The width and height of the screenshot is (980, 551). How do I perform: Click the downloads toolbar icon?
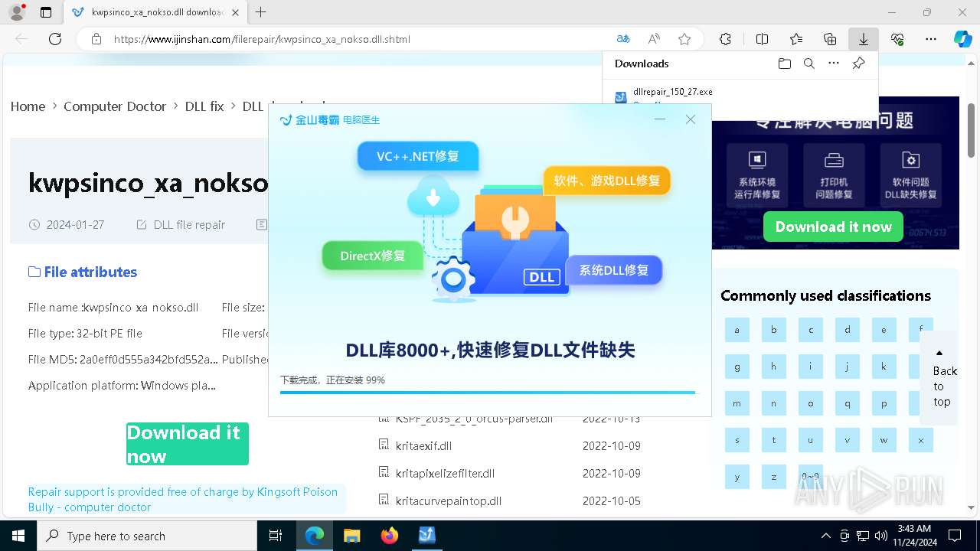864,39
